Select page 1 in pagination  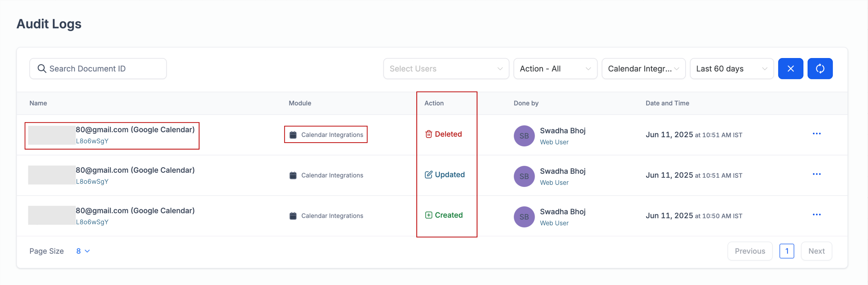(x=786, y=251)
